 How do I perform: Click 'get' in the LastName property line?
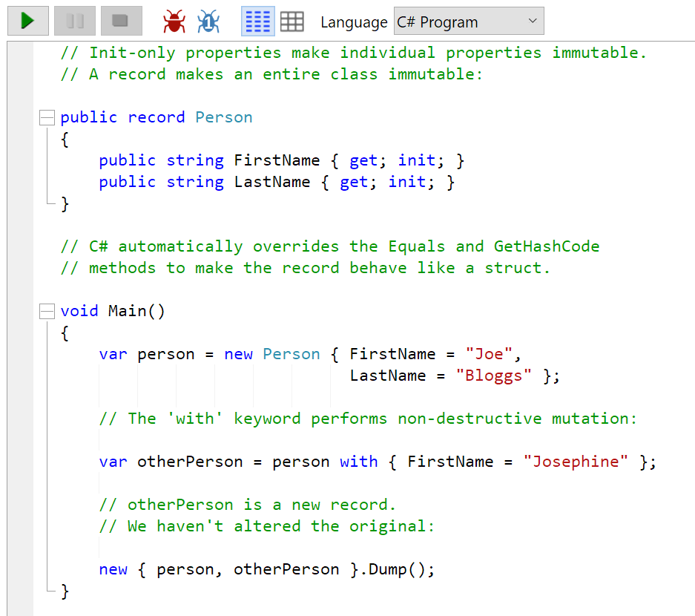pos(354,183)
